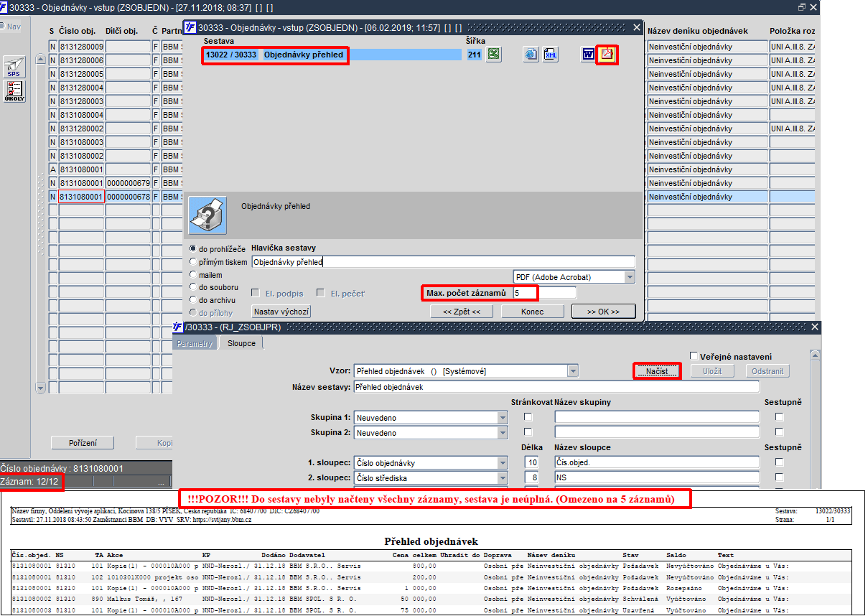Select 'do archivu' output option

193,299
